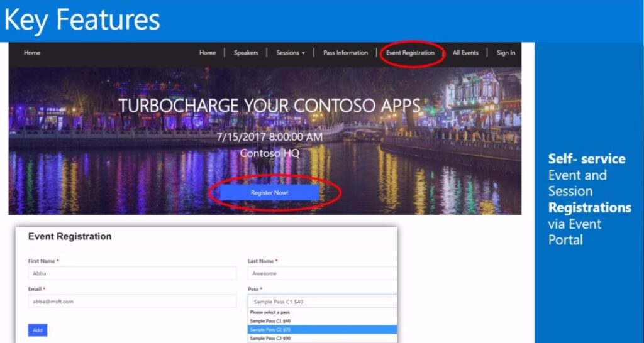Focus the Last Name text box
This screenshot has width=644, height=343.
322,273
